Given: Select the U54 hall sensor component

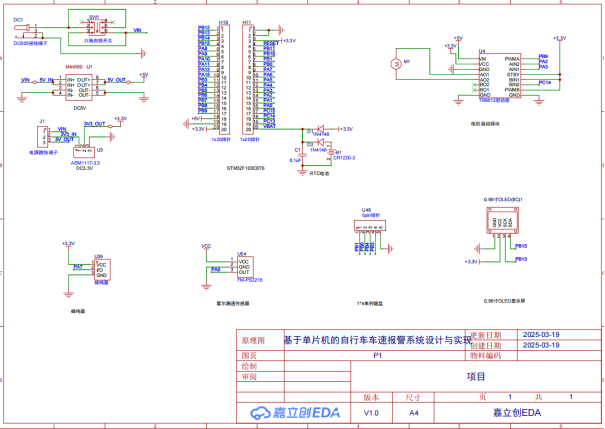Looking at the screenshot, I should pyautogui.click(x=243, y=267).
